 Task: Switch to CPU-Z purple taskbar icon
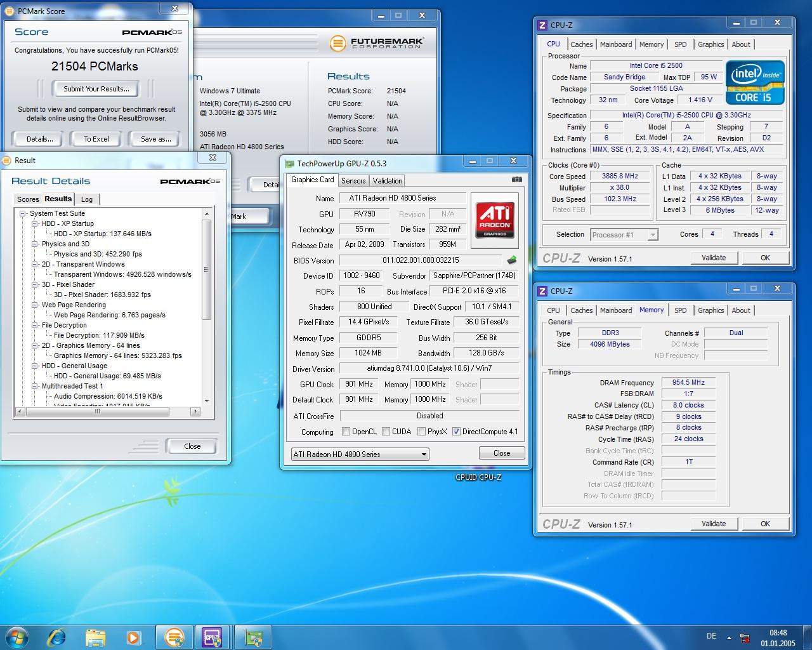[x=212, y=637]
